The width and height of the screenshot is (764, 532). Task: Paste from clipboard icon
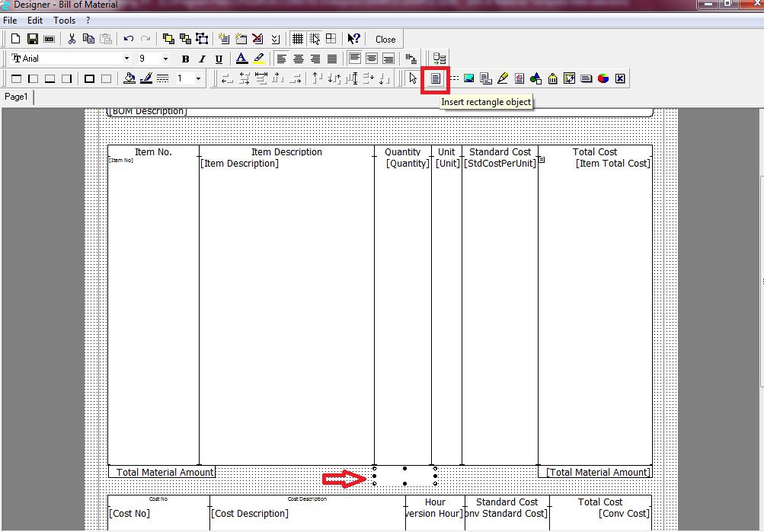tap(106, 39)
